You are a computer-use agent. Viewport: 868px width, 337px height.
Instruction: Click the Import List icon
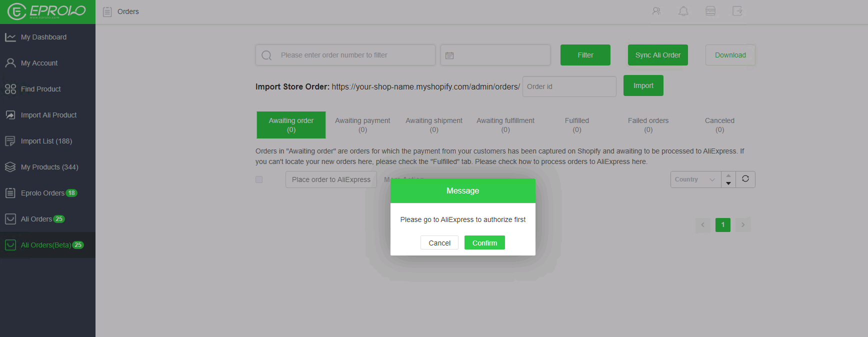(10, 141)
